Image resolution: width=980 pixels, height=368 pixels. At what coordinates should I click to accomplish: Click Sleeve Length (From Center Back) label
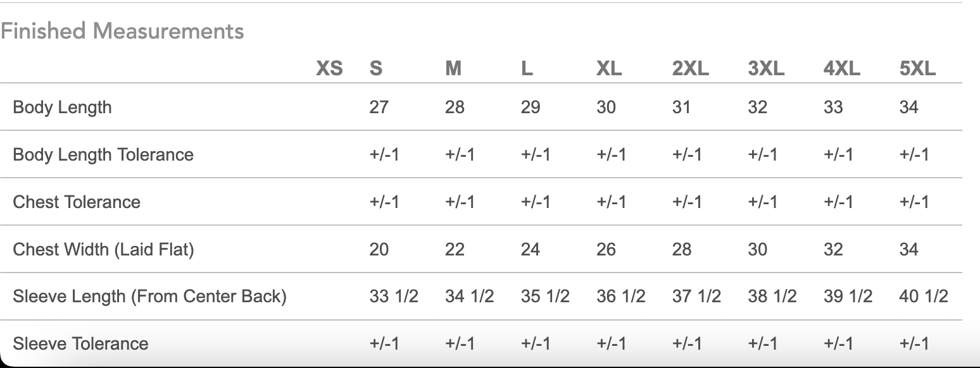[x=149, y=296]
